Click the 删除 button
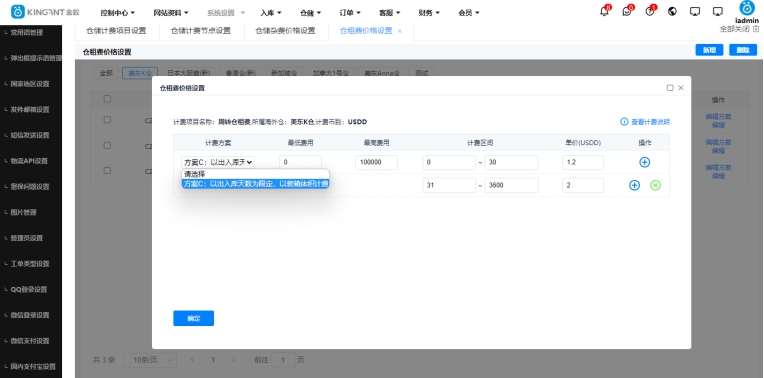This screenshot has height=378, width=764. point(743,50)
